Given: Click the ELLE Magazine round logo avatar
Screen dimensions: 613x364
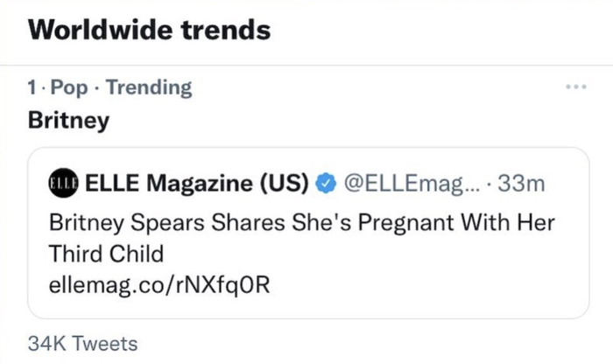Looking at the screenshot, I should point(64,184).
